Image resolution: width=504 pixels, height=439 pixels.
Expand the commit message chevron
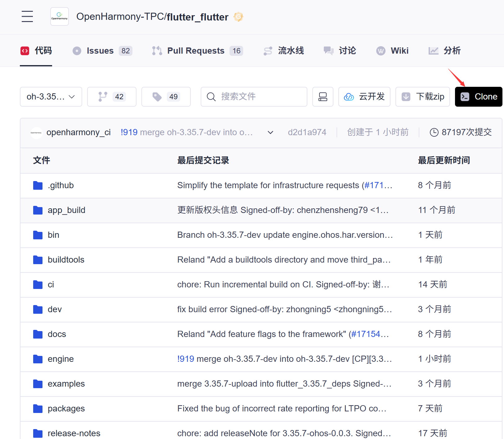270,132
